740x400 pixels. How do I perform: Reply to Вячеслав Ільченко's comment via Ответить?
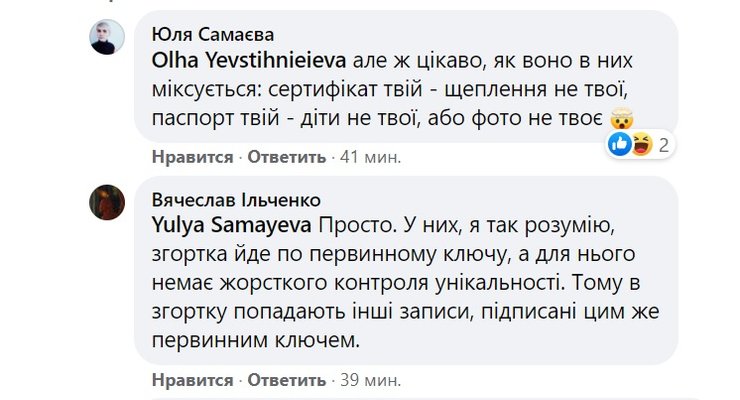coord(286,381)
